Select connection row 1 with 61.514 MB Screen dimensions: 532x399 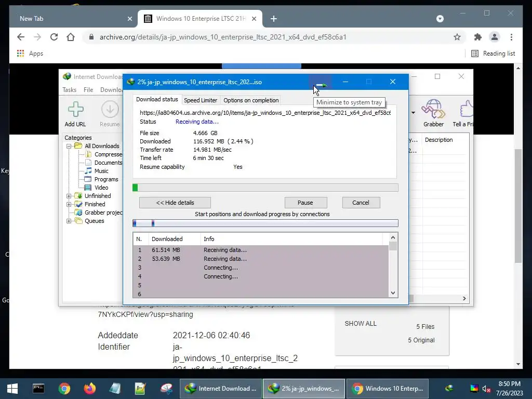coord(261,250)
